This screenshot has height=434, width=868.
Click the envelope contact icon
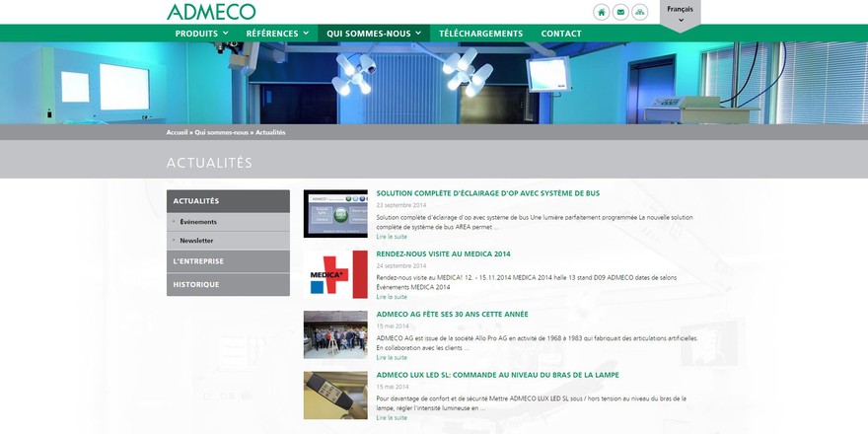pos(620,12)
